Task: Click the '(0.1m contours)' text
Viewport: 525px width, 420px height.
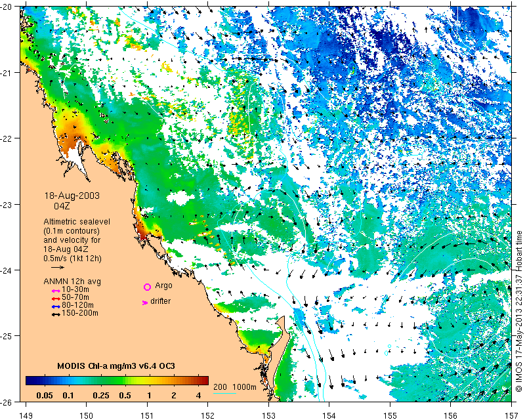Action: [x=72, y=231]
